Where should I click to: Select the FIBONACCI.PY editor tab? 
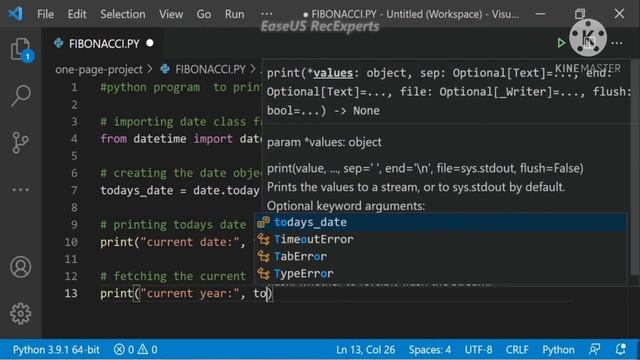coord(104,44)
